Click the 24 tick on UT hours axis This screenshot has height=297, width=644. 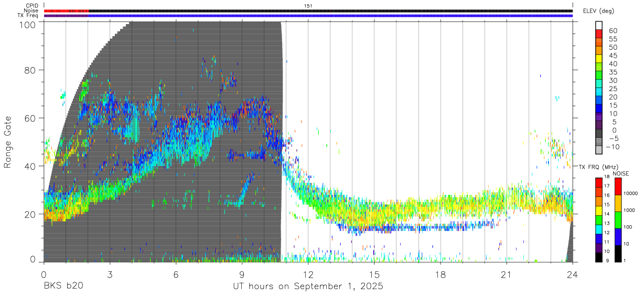[572, 274]
